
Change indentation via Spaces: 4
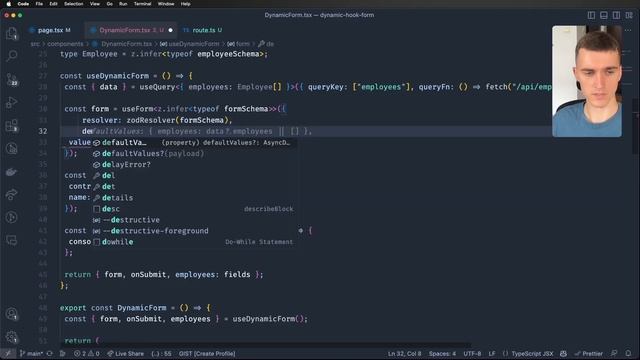tap(442, 353)
